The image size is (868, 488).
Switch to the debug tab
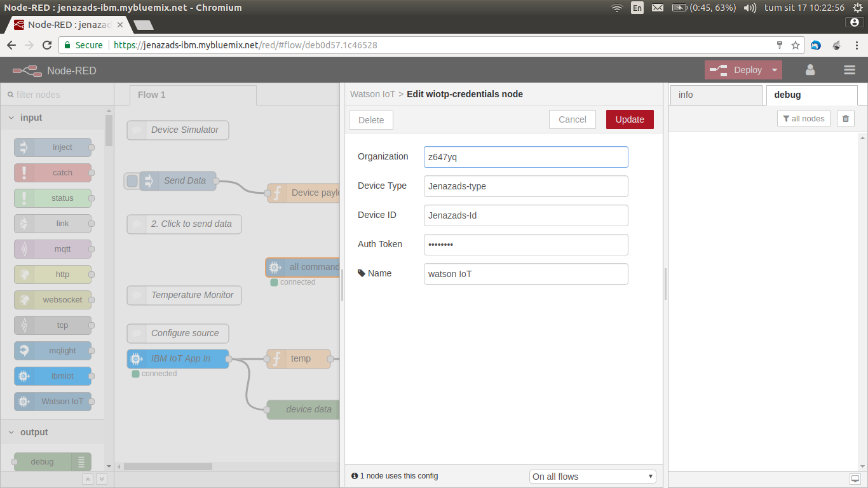coord(811,95)
